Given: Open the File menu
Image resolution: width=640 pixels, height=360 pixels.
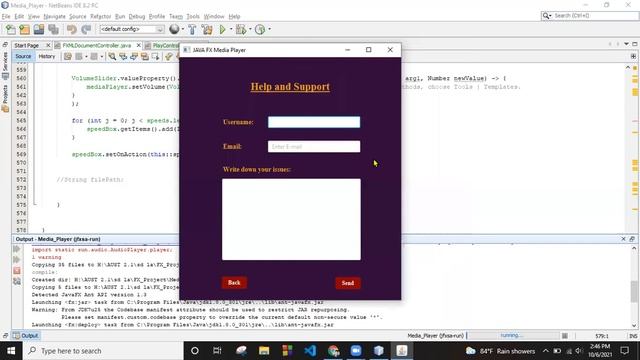Looking at the screenshot, I should point(6,16).
